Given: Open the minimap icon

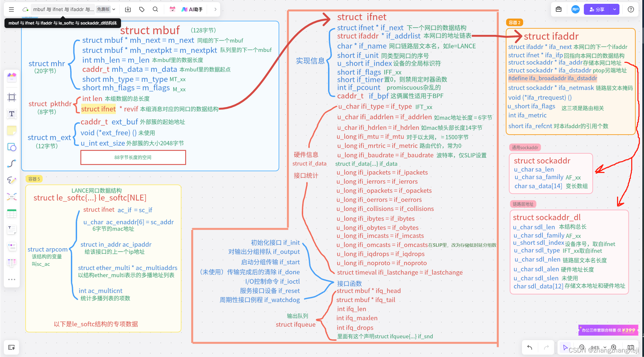Looking at the screenshot, I should [631, 347].
